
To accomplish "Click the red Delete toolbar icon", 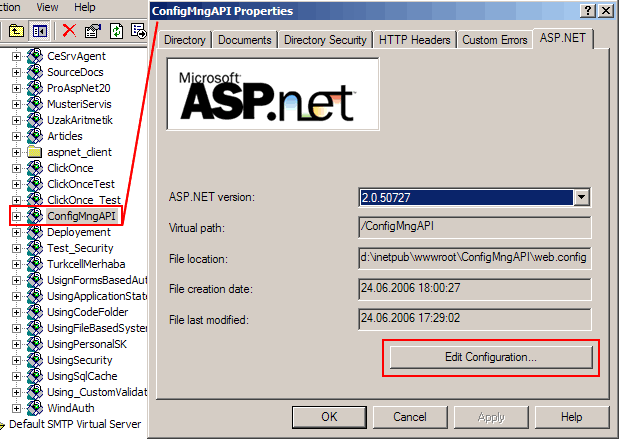I will (x=69, y=31).
